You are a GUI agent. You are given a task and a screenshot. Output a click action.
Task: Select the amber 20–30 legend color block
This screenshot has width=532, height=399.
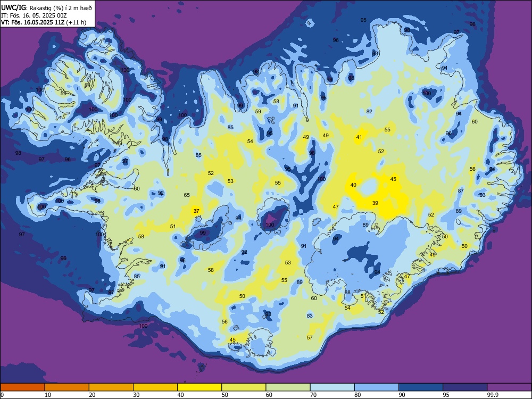(x=111, y=387)
